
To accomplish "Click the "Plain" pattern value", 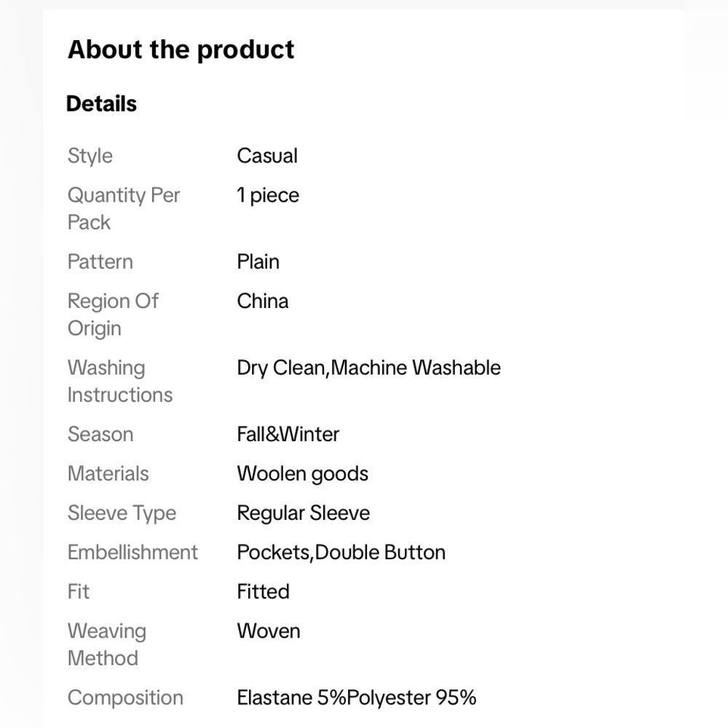I will point(258,262).
